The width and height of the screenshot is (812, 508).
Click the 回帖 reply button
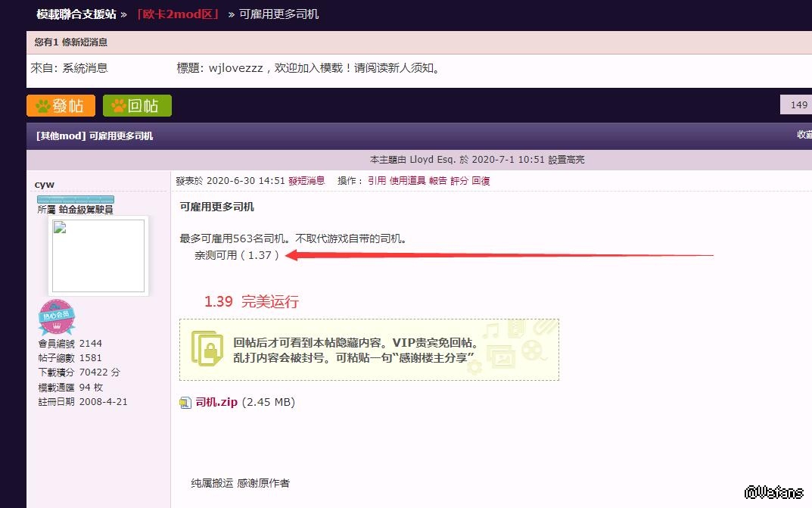pos(137,106)
